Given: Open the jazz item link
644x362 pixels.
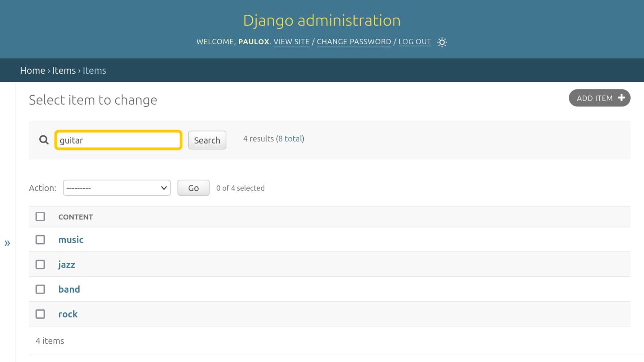Looking at the screenshot, I should [x=67, y=265].
